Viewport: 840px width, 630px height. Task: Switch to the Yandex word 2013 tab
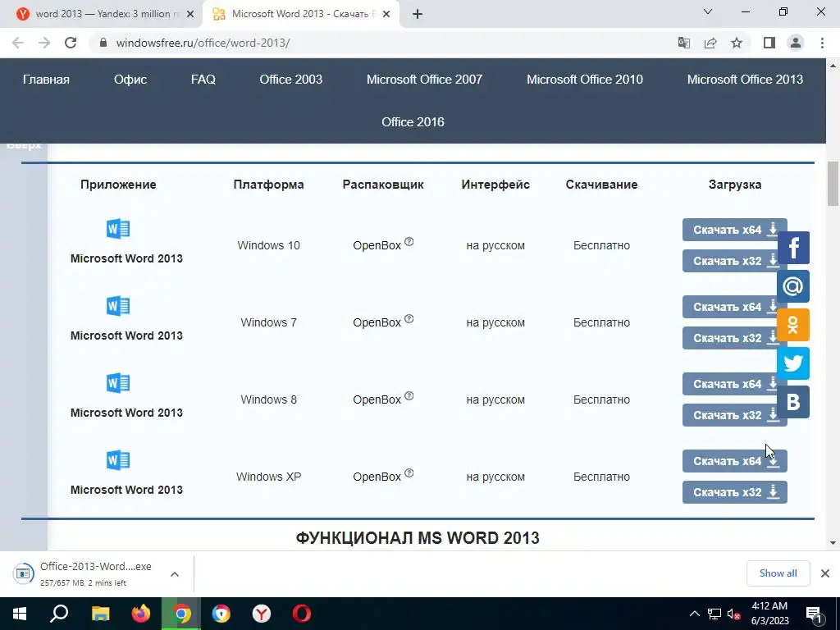[x=107, y=14]
